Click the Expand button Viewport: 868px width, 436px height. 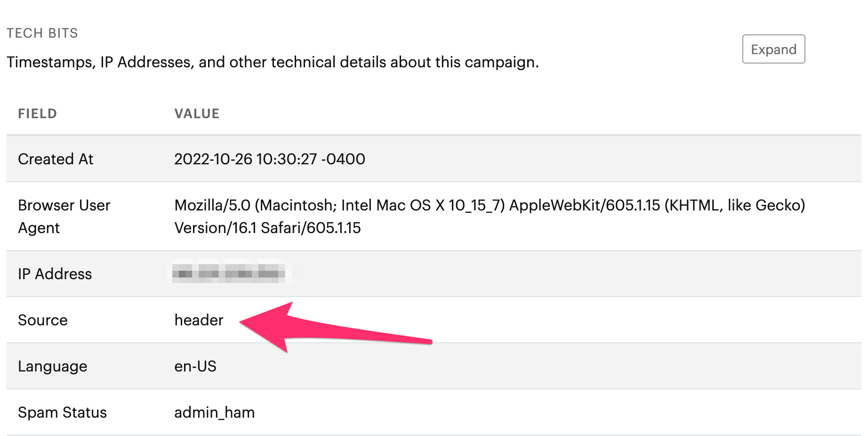click(x=773, y=49)
